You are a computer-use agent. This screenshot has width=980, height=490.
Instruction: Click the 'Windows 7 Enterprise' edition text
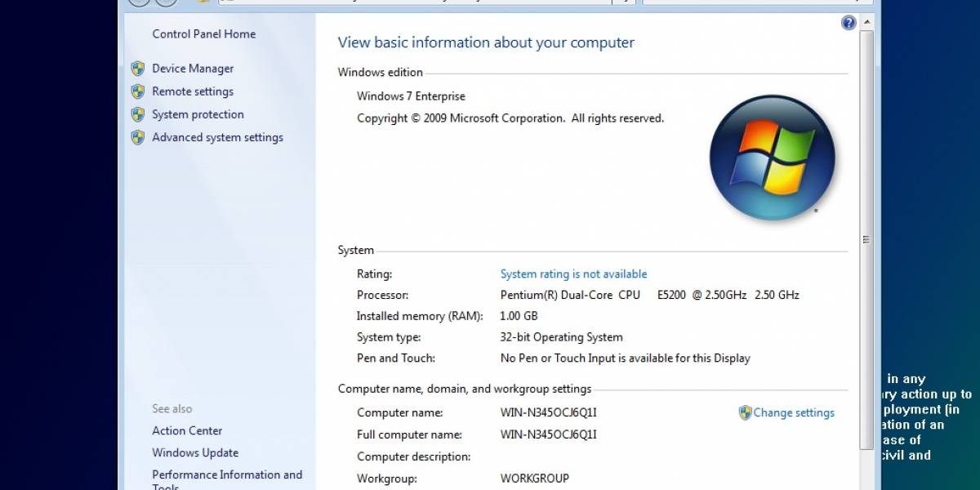[411, 96]
